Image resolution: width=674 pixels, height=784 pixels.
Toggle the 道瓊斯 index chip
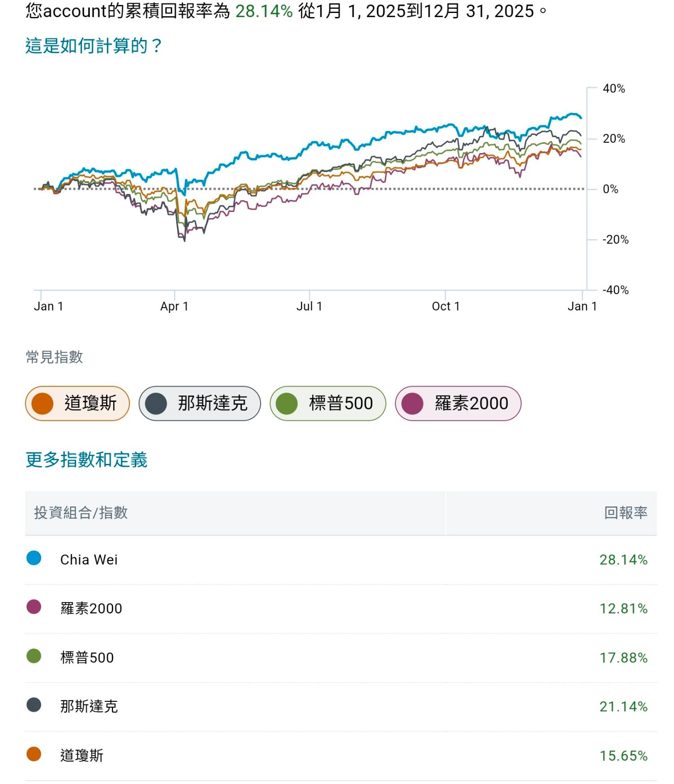coord(77,403)
